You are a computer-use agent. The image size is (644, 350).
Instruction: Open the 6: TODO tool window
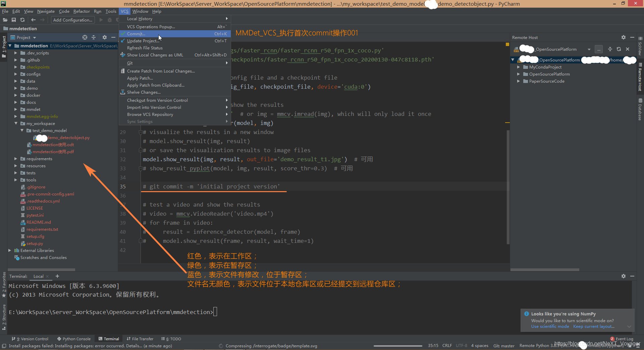[x=171, y=339]
